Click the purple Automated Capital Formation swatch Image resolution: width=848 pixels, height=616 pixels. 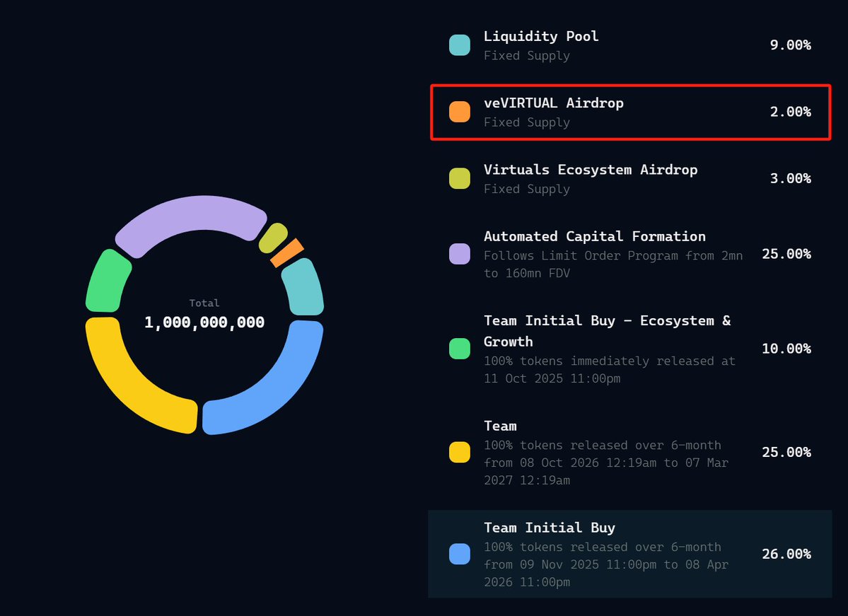460,254
